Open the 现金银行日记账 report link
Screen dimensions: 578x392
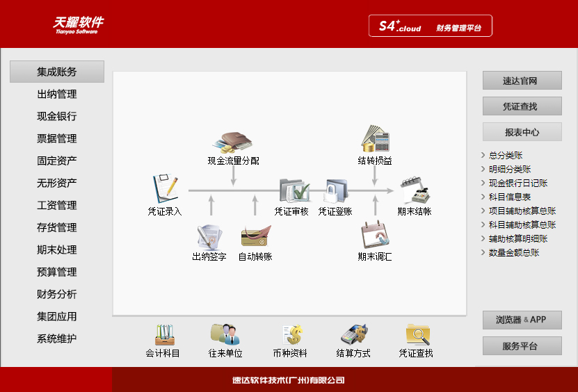517,183
